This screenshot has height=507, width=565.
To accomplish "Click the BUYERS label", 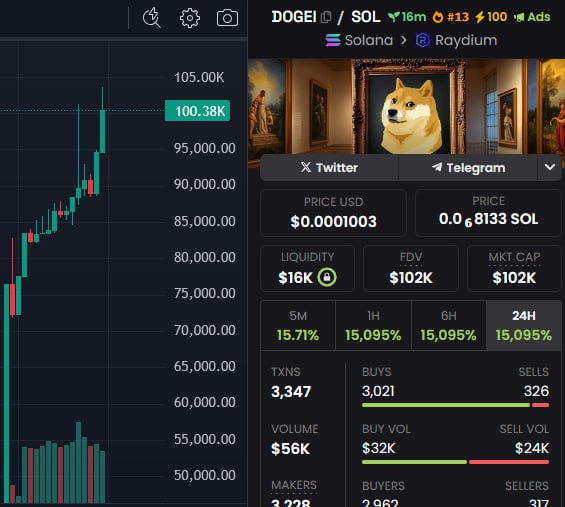I will click(x=383, y=486).
